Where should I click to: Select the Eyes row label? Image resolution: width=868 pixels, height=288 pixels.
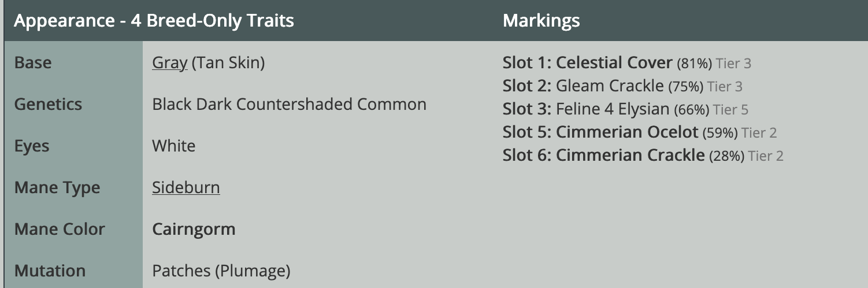[x=32, y=146]
